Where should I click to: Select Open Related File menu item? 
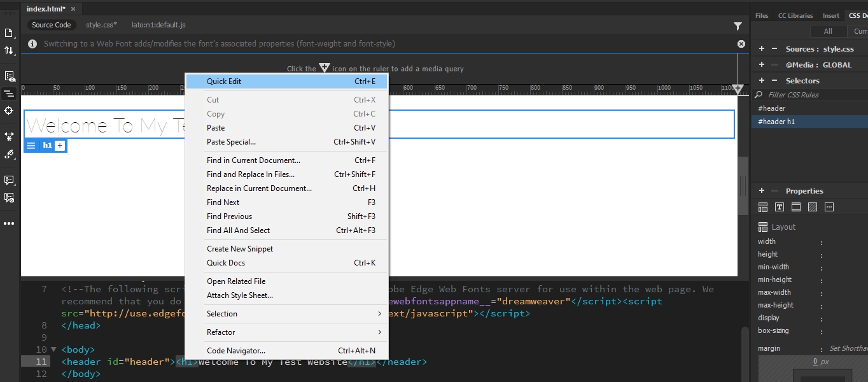286,281
